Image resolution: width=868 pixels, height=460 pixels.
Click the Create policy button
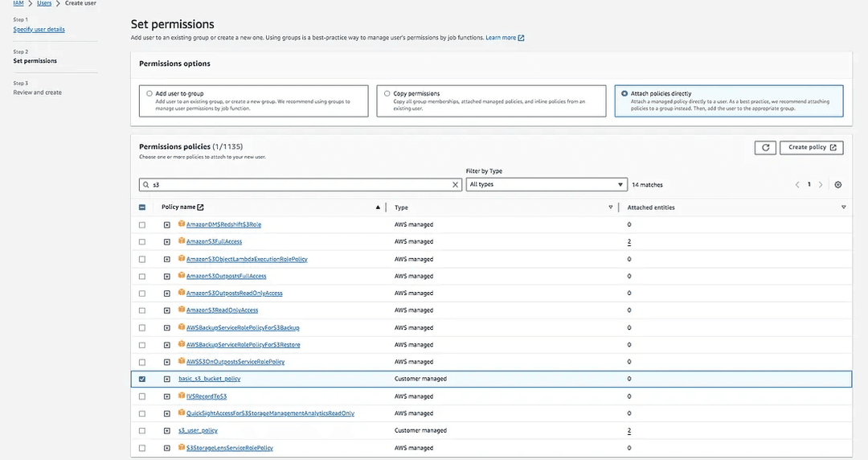(x=812, y=147)
